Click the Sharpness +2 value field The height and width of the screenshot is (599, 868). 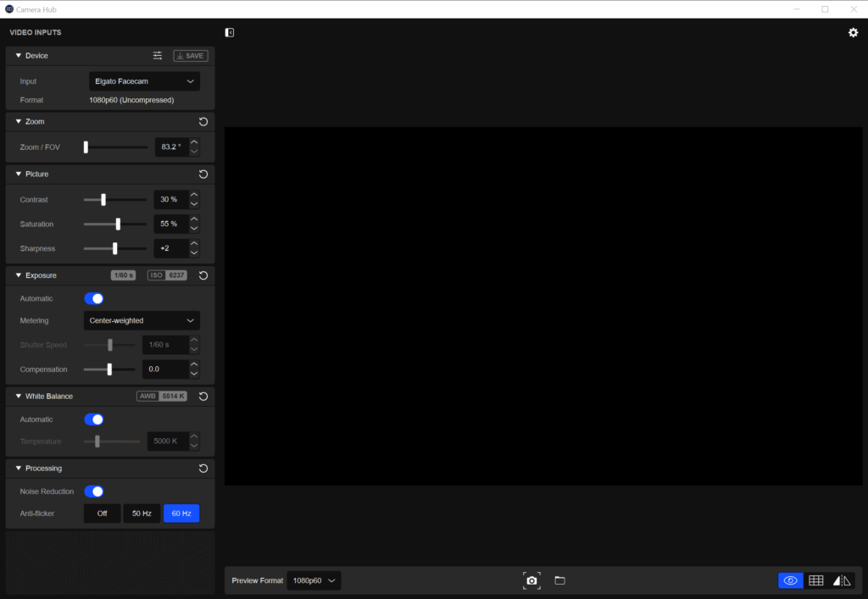(x=171, y=248)
